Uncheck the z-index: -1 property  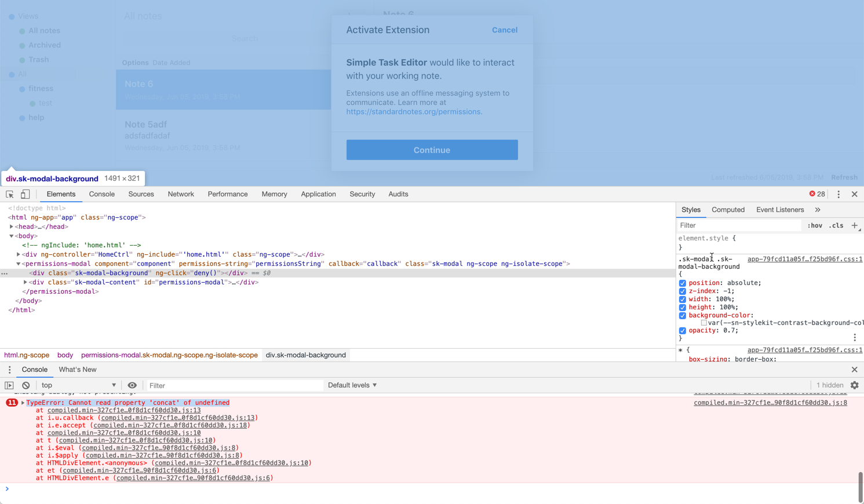[x=683, y=291]
